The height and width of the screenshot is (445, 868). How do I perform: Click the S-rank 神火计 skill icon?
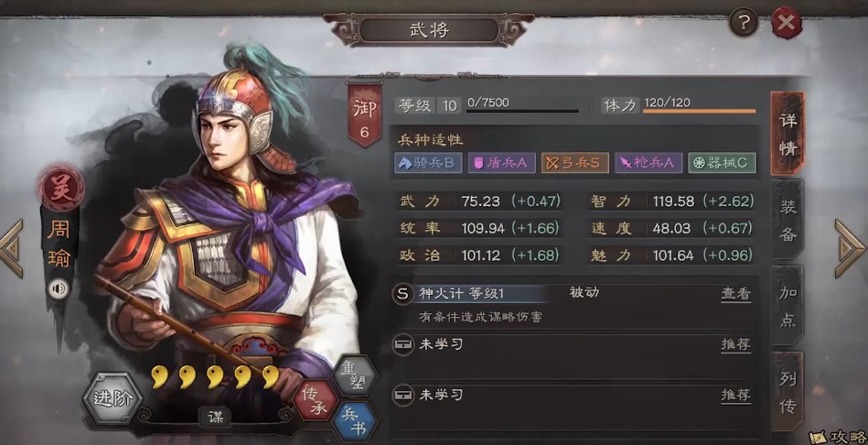[402, 294]
